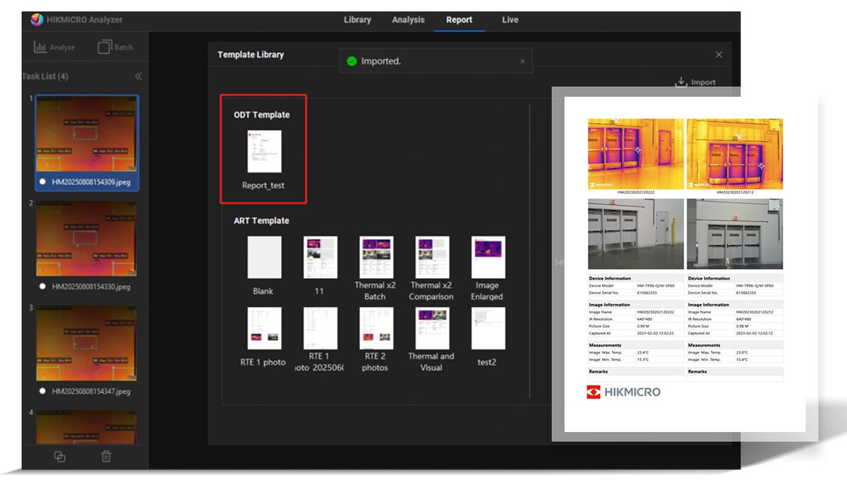Click the Batch processing icon
The height and width of the screenshot is (504, 847).
[104, 47]
